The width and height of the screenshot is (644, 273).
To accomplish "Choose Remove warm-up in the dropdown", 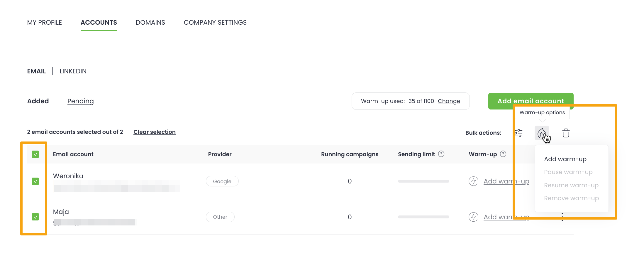I will click(571, 198).
